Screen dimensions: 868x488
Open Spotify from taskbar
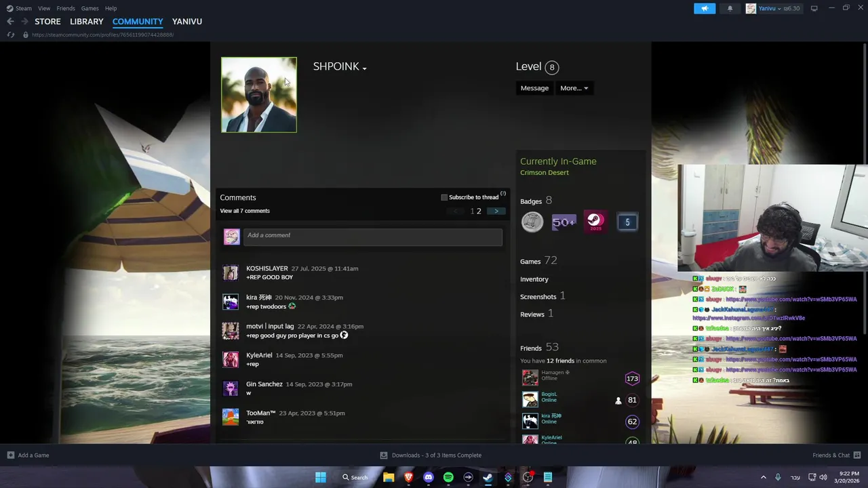(x=448, y=477)
